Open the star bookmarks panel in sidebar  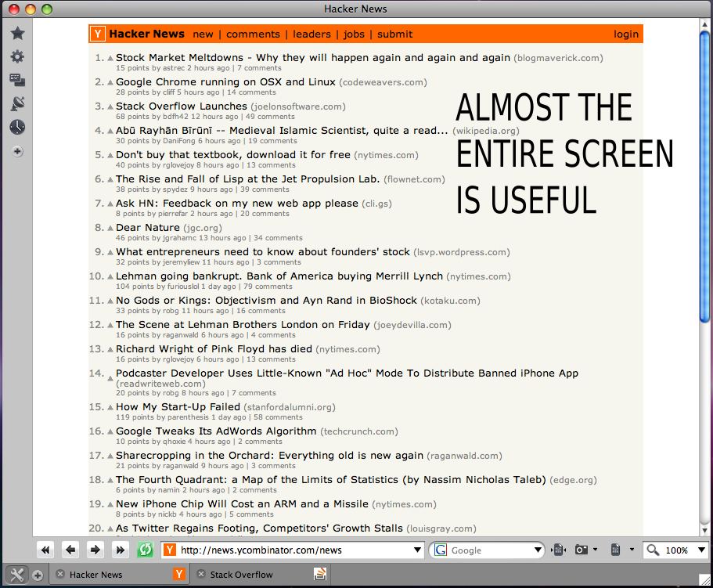pyautogui.click(x=18, y=33)
